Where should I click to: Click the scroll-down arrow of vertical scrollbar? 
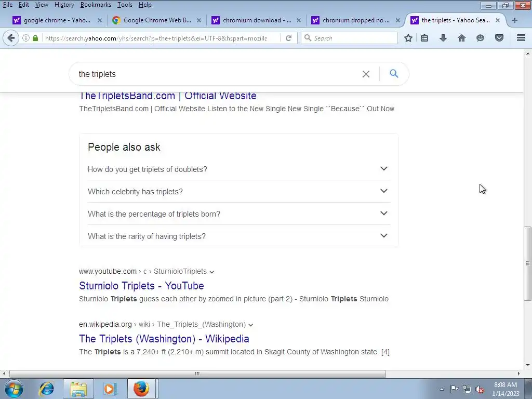(x=528, y=365)
